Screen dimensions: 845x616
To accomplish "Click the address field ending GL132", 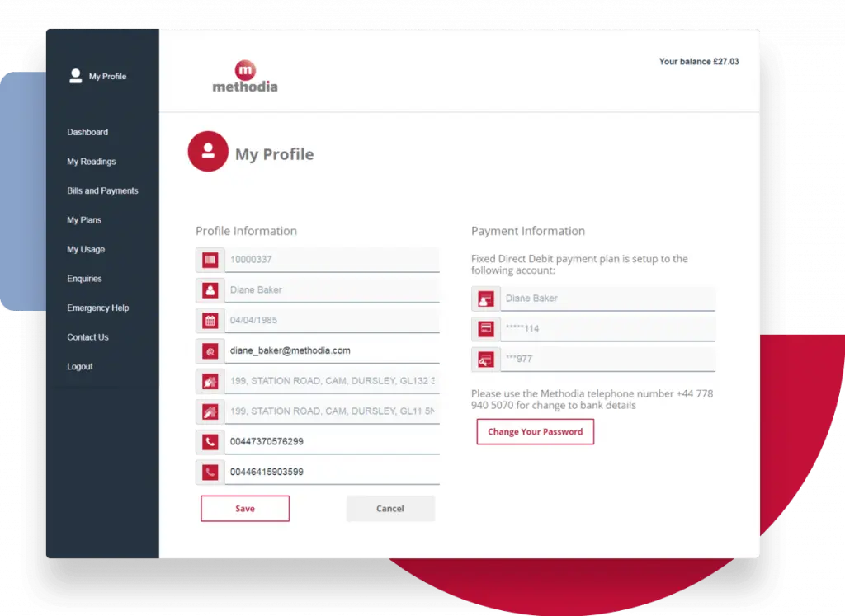I will (332, 381).
